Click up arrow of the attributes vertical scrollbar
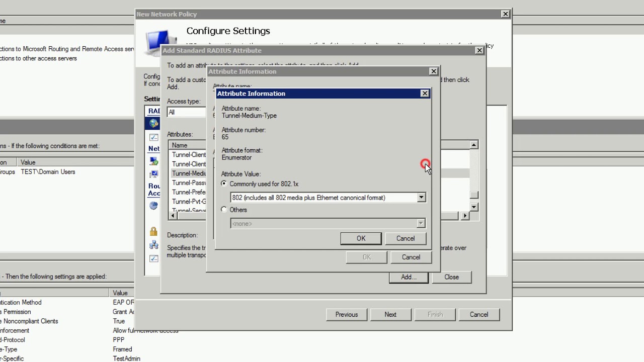644x362 pixels. coord(474,145)
